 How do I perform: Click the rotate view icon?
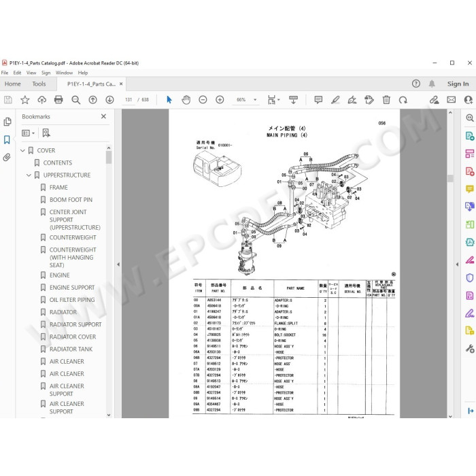[403, 100]
